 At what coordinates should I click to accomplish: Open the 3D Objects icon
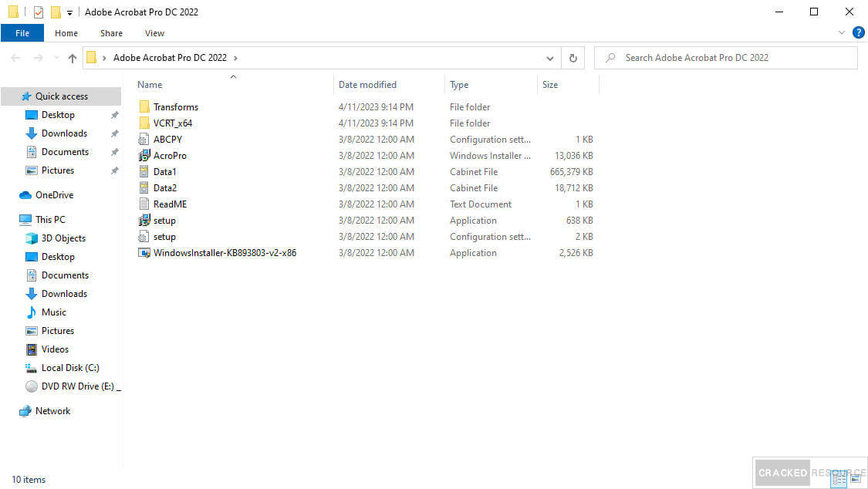click(32, 238)
